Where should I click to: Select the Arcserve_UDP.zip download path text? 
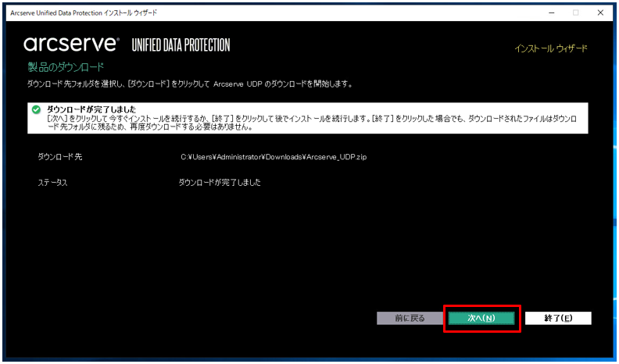(274, 157)
